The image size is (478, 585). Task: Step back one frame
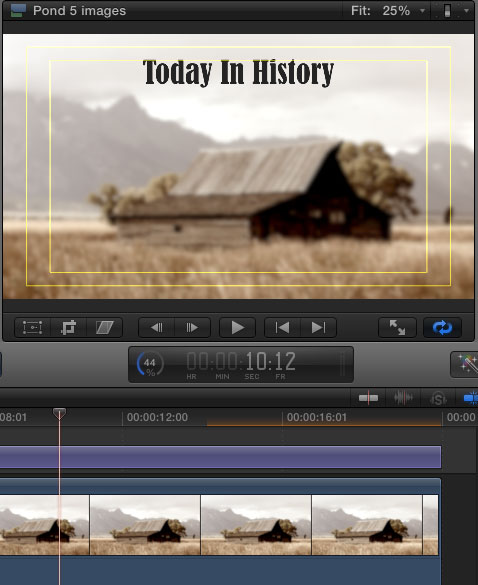(156, 328)
